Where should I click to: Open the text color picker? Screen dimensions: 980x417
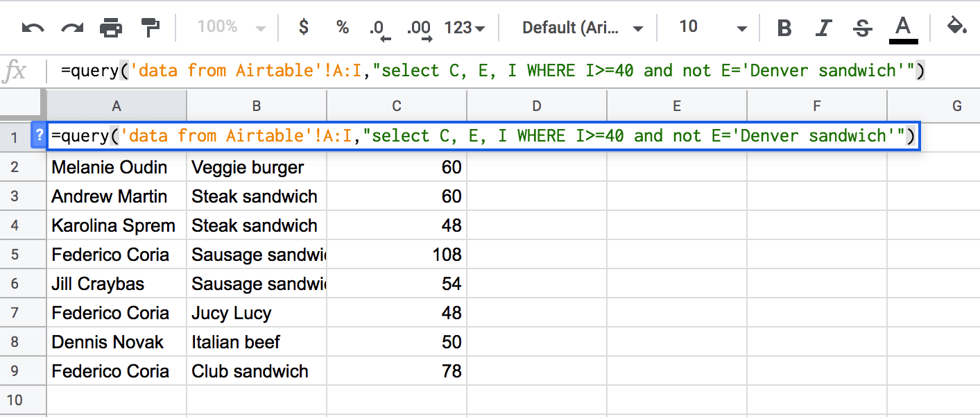click(x=902, y=29)
